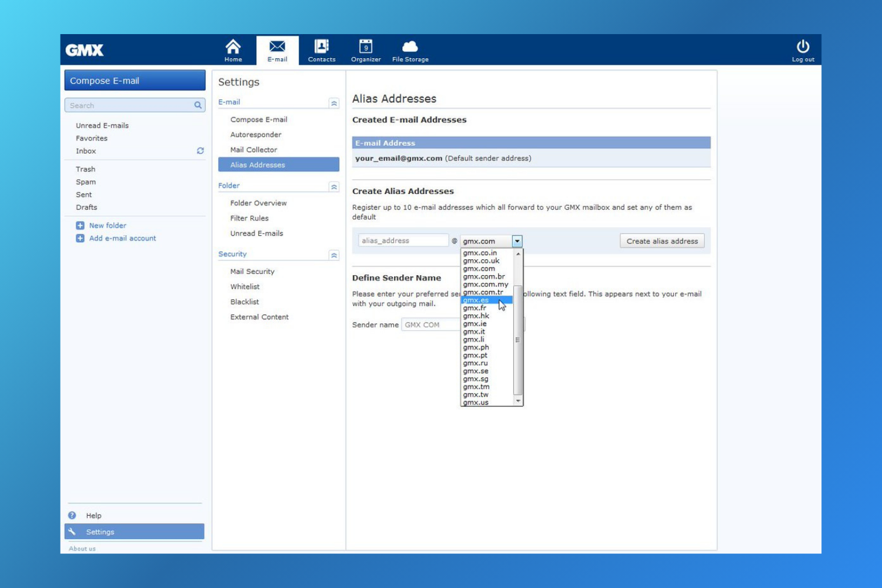This screenshot has width=882, height=588.
Task: Click the New folder plus icon
Action: pos(80,226)
